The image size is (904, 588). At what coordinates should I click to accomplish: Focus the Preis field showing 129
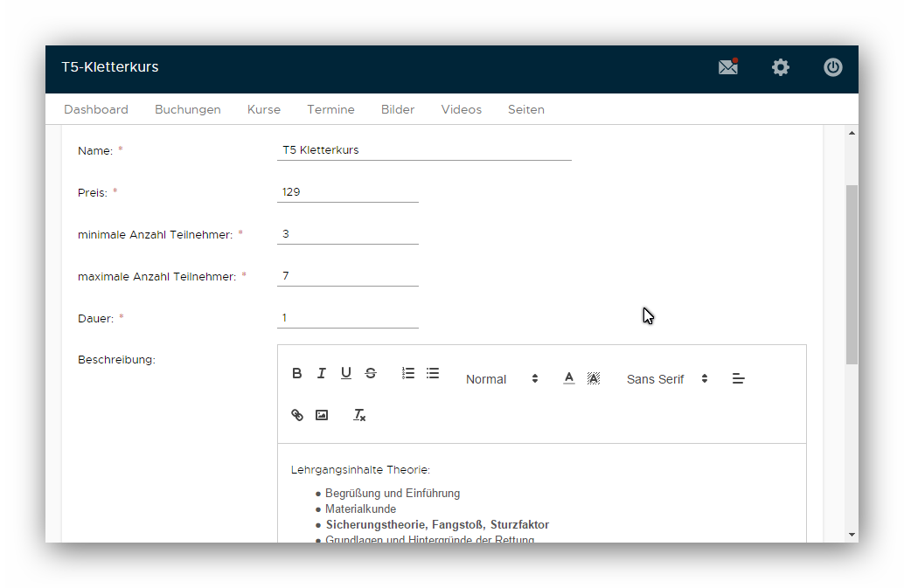[x=348, y=192]
